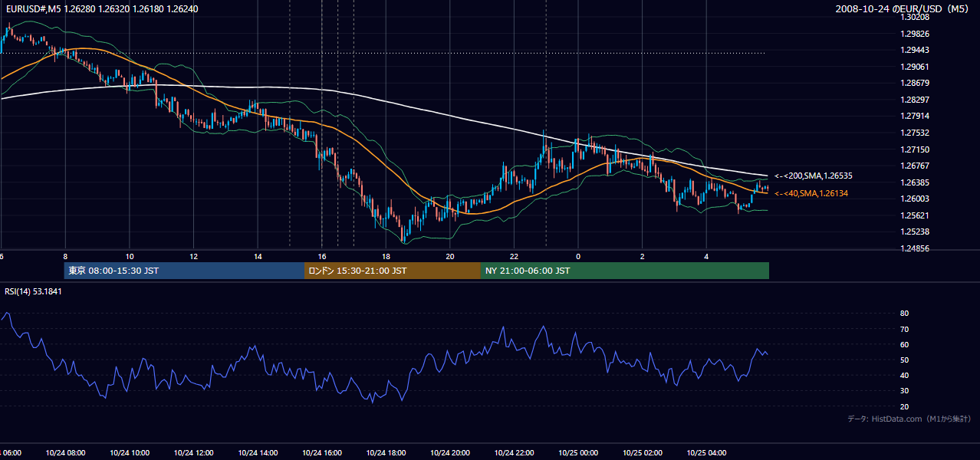Click the '10/24 16:00' date label

coord(321,453)
